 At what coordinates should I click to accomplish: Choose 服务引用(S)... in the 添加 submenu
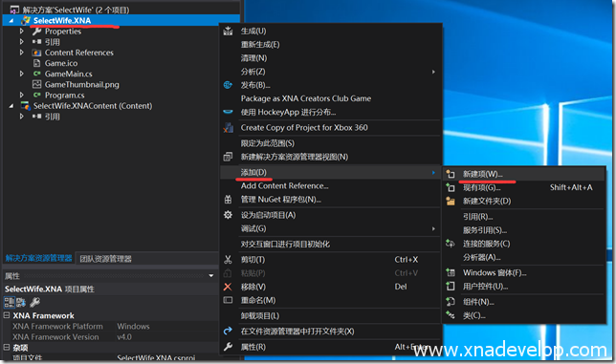click(523, 230)
